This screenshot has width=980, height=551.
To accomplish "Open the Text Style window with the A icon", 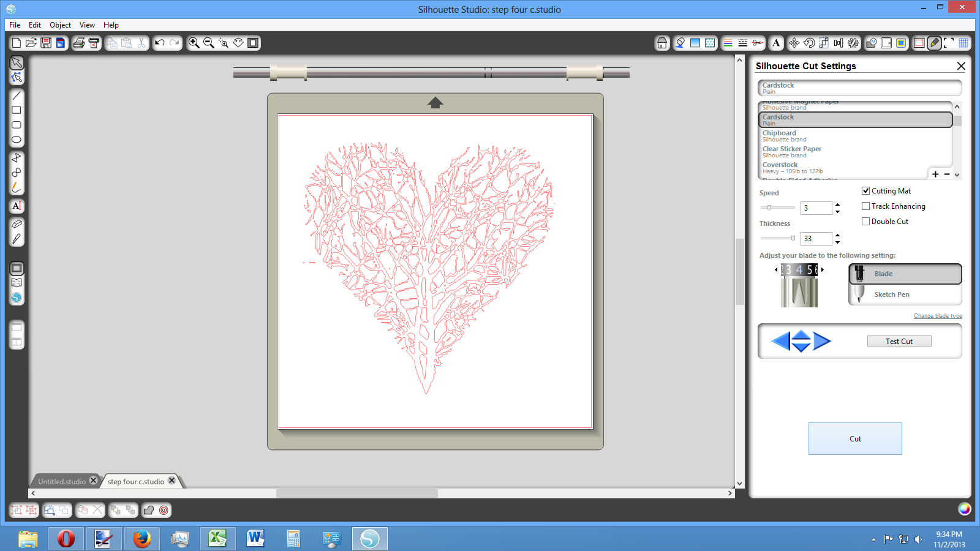I will pyautogui.click(x=776, y=43).
